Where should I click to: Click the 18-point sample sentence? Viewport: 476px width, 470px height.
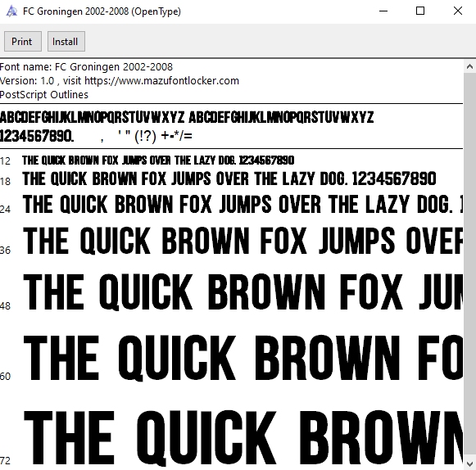point(229,179)
